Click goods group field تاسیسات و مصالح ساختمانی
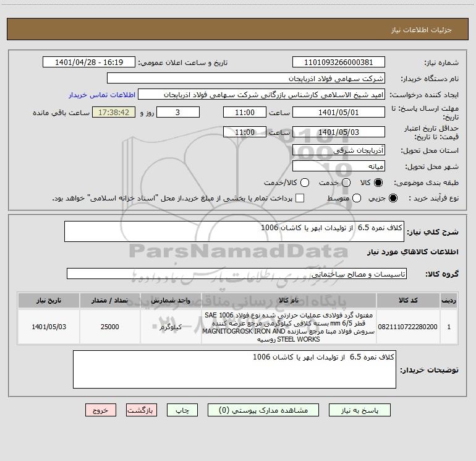The image size is (476, 461). point(237,274)
